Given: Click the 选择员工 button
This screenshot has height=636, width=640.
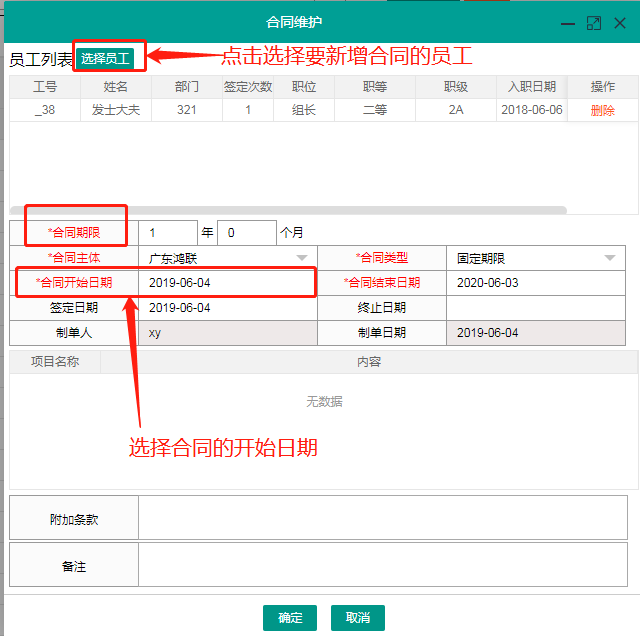Looking at the screenshot, I should tap(105, 59).
